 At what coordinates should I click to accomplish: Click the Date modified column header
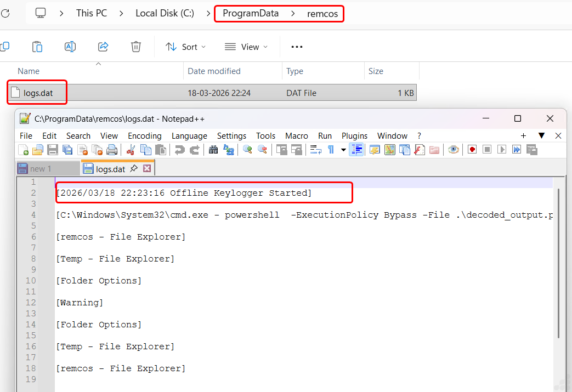214,71
